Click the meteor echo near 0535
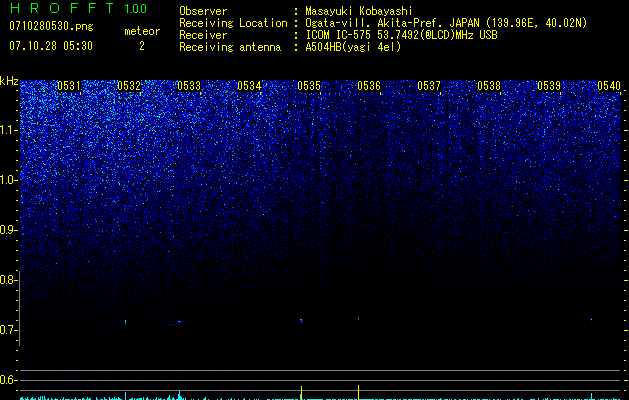 pos(301,320)
